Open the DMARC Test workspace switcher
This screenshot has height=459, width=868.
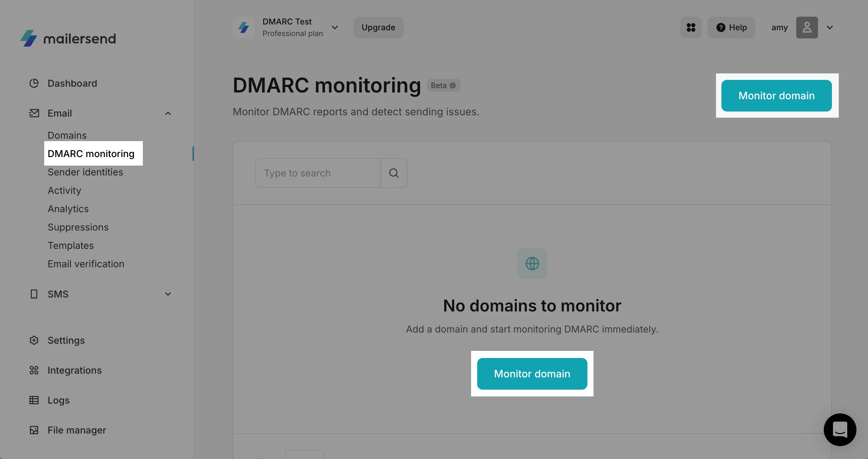[x=334, y=28]
